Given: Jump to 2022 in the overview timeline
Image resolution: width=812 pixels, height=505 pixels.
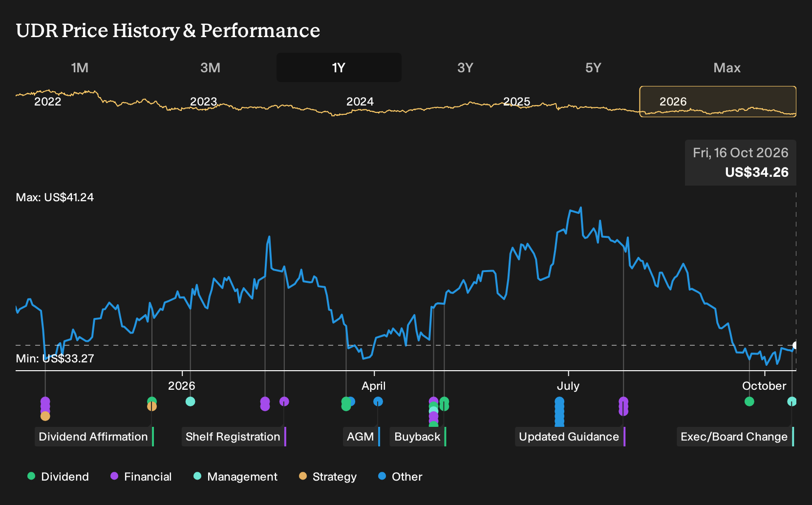Looking at the screenshot, I should pos(47,102).
